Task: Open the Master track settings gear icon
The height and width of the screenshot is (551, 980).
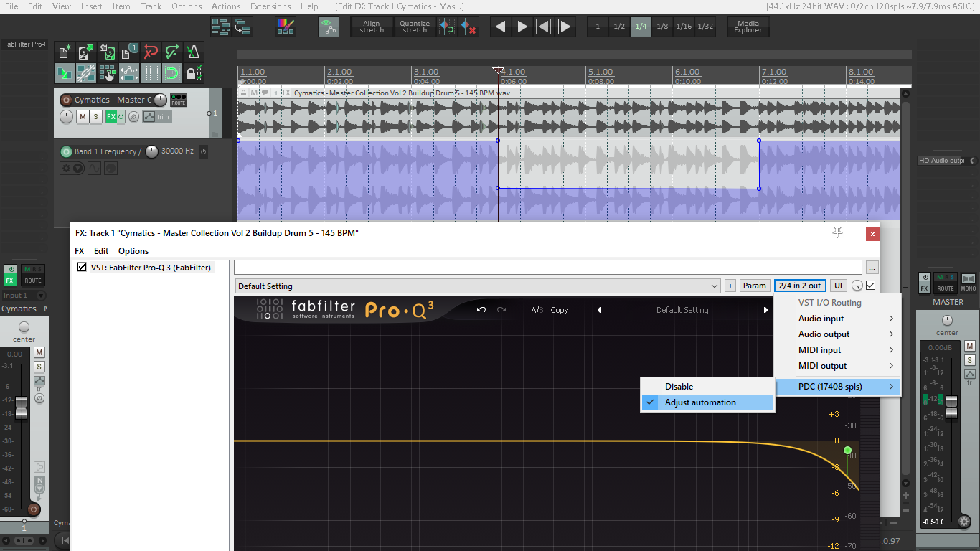Action: click(x=964, y=522)
